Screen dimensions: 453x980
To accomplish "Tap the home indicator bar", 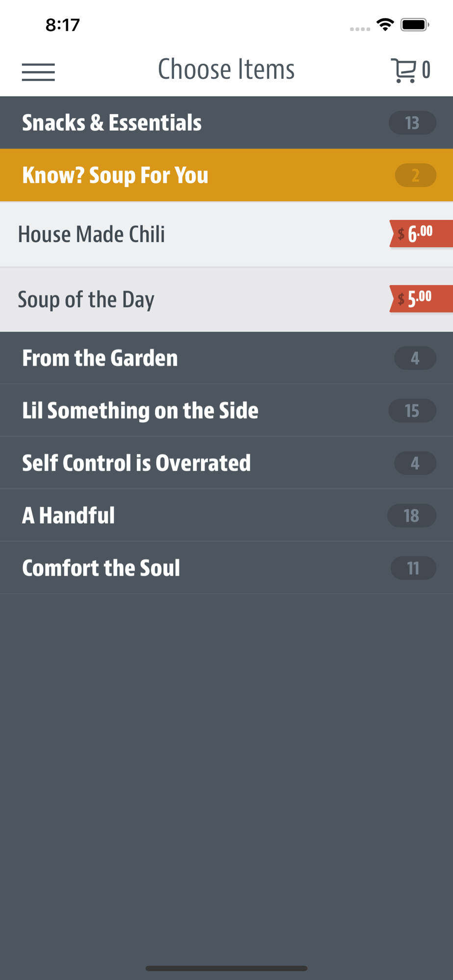I will click(226, 968).
